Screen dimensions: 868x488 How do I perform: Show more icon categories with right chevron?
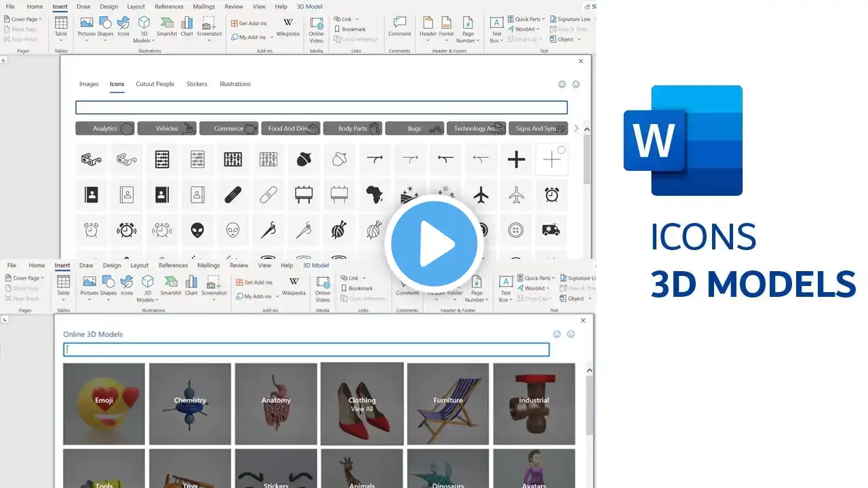coord(576,128)
